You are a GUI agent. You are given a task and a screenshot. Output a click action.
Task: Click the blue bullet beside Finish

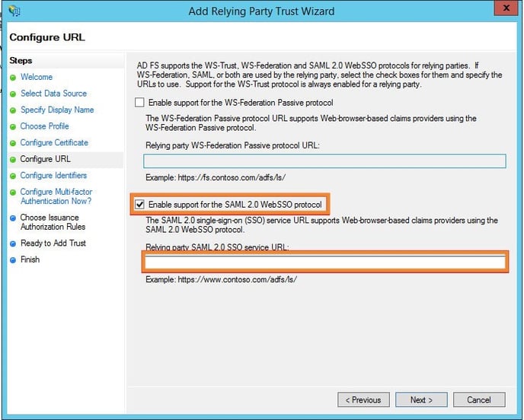[13, 260]
